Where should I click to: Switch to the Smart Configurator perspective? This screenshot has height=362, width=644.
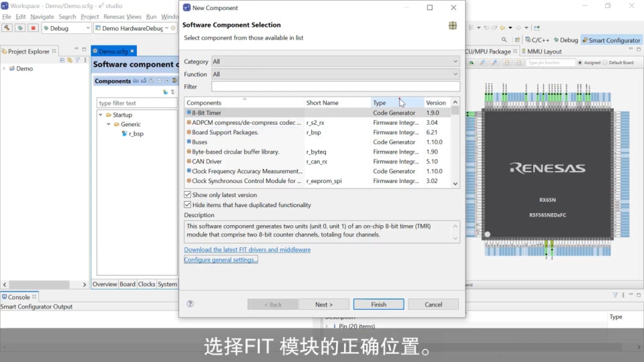[x=610, y=40]
